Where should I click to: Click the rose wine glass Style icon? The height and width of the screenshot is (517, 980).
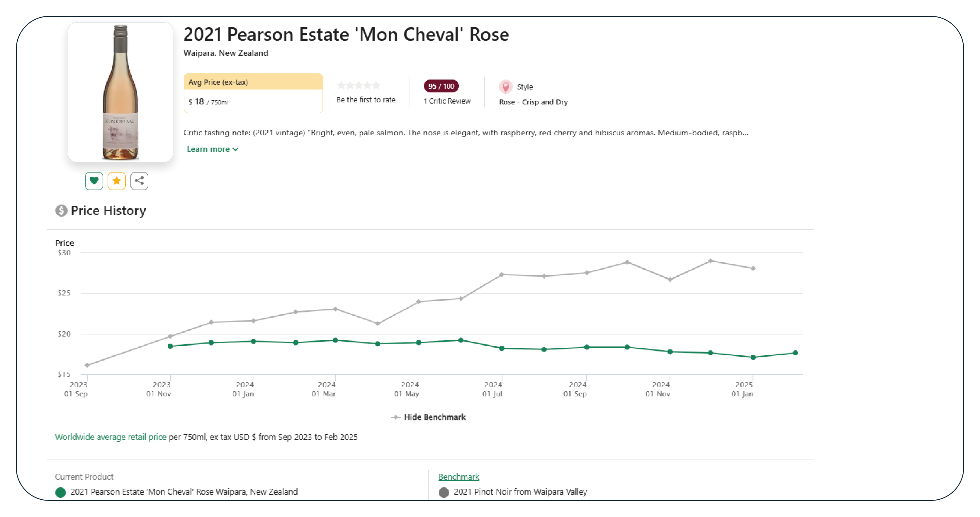point(506,87)
